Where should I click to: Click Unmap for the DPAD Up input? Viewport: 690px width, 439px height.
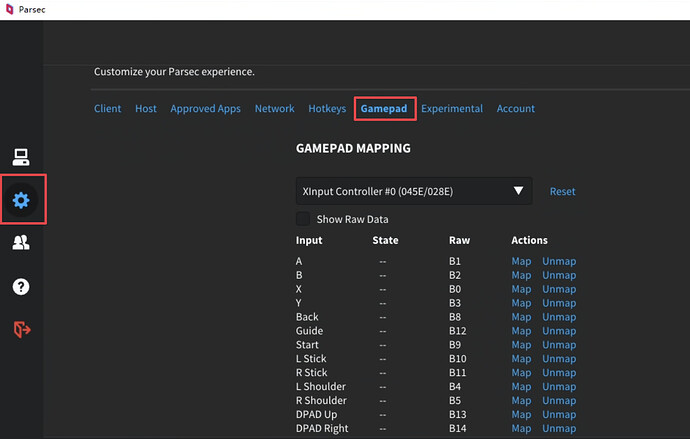[x=559, y=415]
